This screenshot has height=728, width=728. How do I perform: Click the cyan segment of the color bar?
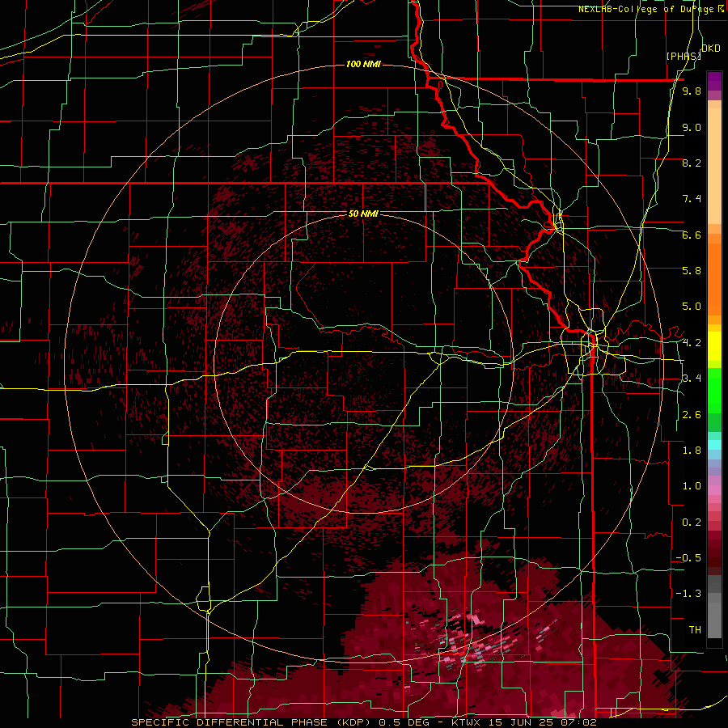[x=714, y=445]
